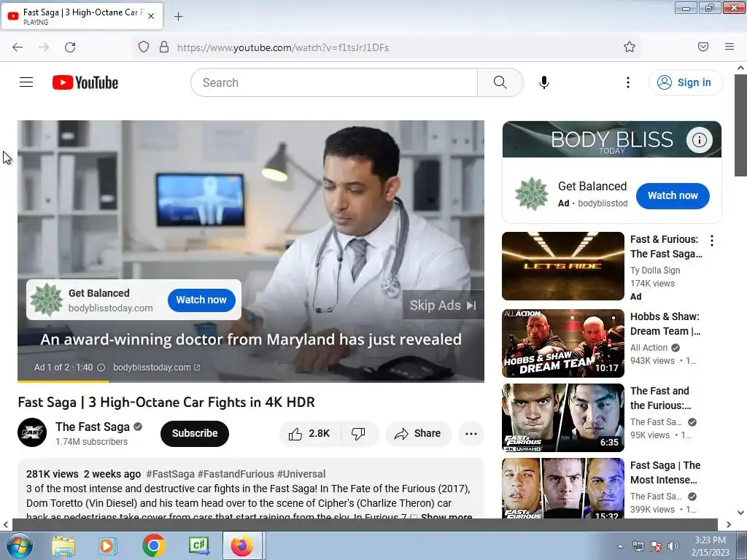Open the #FastandFurious hashtag link
The image size is (747, 560).
236,474
